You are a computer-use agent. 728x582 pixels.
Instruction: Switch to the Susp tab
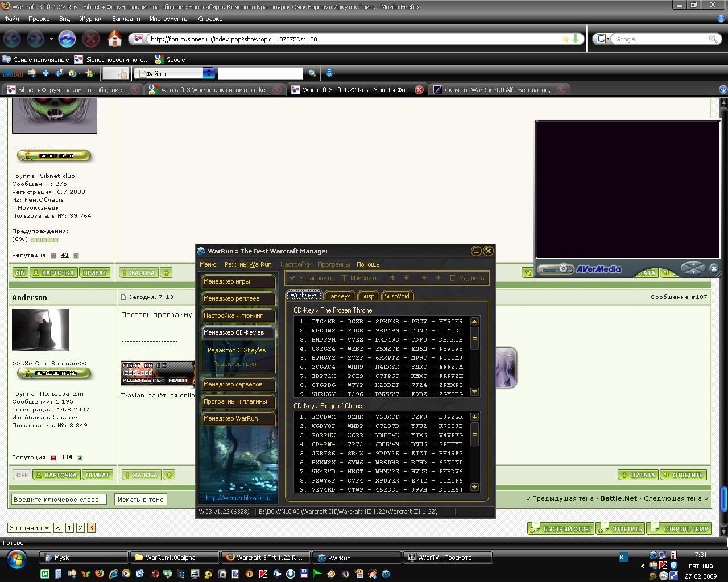[368, 296]
